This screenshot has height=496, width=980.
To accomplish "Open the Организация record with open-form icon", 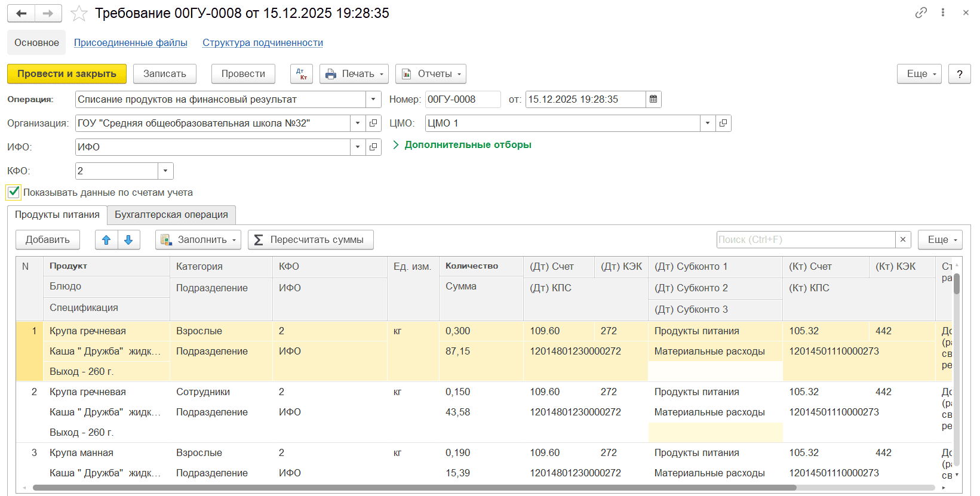I will tap(373, 124).
